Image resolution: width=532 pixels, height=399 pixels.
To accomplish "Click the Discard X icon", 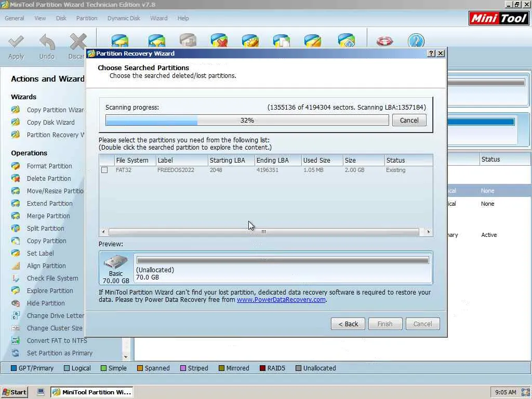I will [x=78, y=42].
